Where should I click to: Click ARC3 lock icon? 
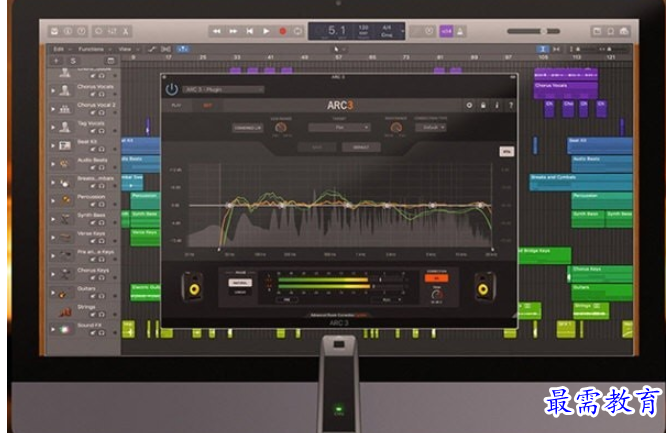click(x=483, y=105)
